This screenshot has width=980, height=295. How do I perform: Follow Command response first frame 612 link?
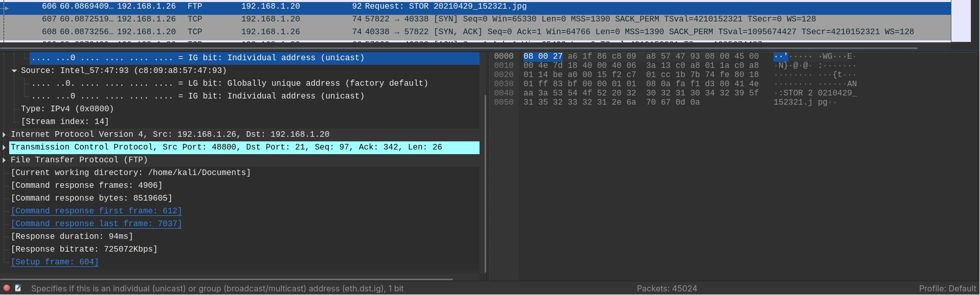96,211
